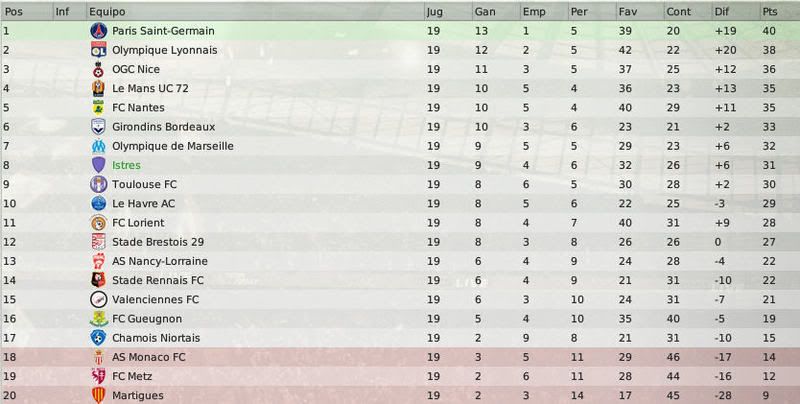The width and height of the screenshot is (800, 404).
Task: Click the Olympique Lyonnais club crest
Action: pyautogui.click(x=98, y=50)
